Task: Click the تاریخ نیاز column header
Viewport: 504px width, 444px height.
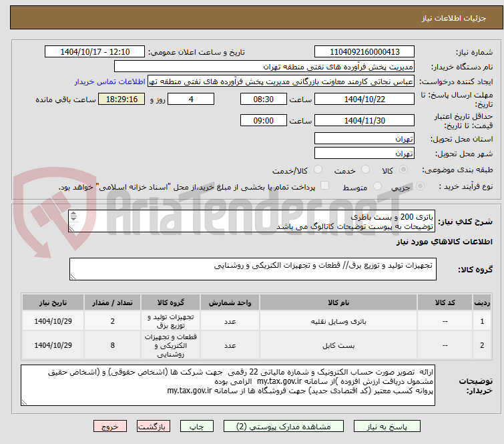Action: click(x=53, y=302)
